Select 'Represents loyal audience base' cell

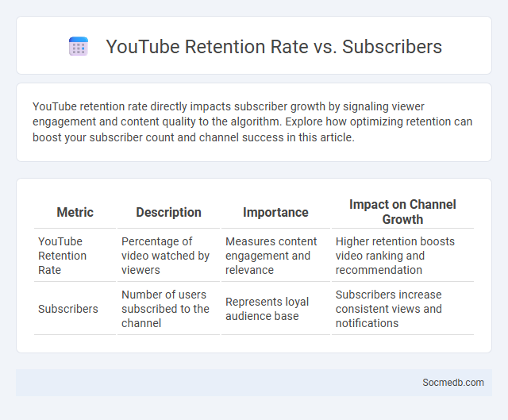pyautogui.click(x=275, y=309)
